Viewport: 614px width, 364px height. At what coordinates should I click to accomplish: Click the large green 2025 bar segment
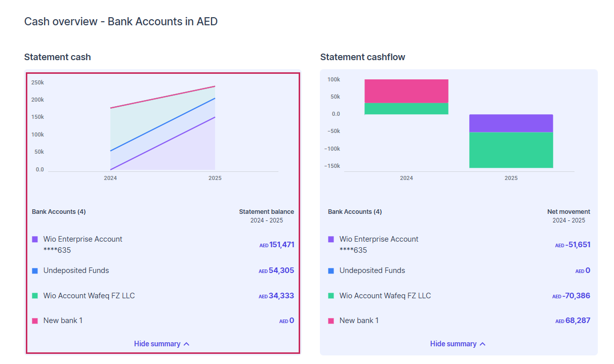[x=511, y=150]
